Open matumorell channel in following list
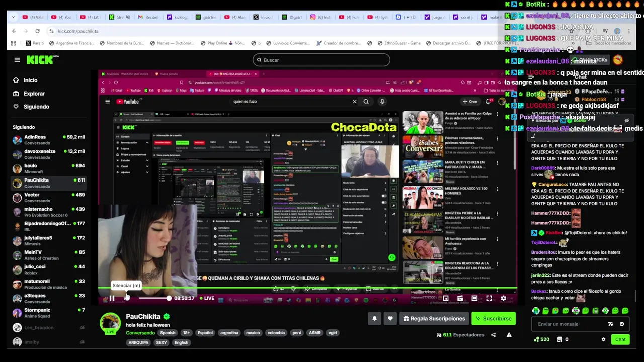Screen dimensions: 644x362 pyautogui.click(x=49, y=284)
